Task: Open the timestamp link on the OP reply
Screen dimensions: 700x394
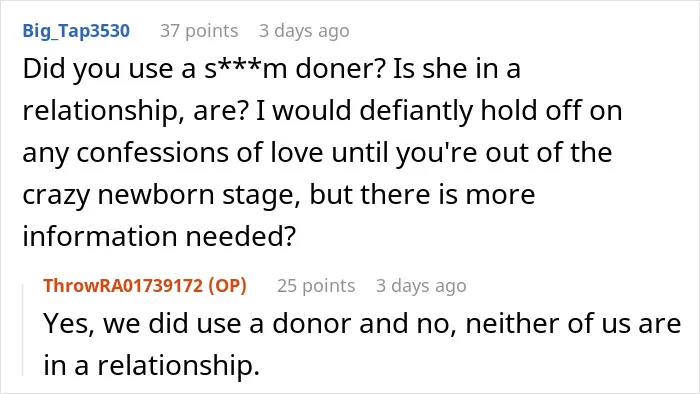Action: [x=421, y=286]
